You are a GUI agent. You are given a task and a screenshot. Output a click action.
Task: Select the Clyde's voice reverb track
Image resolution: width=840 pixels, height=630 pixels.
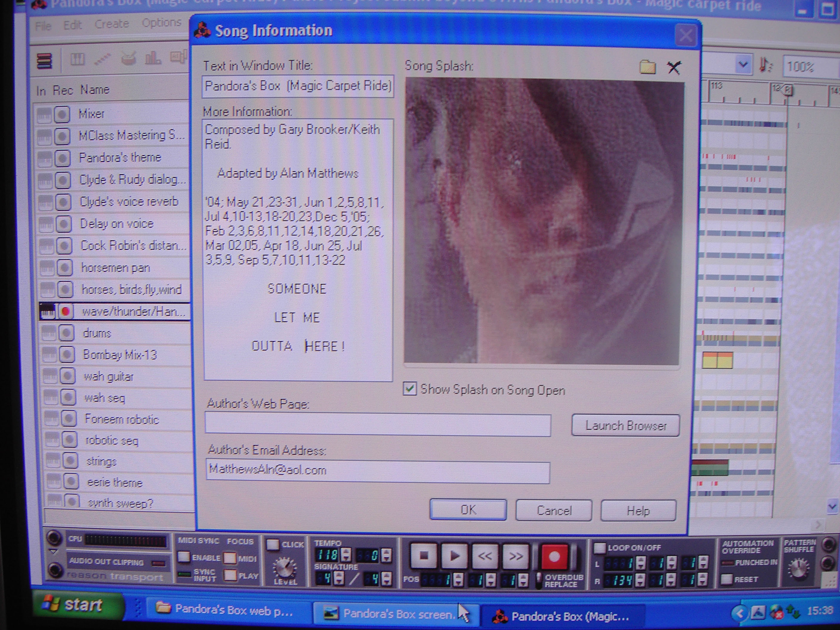click(129, 202)
